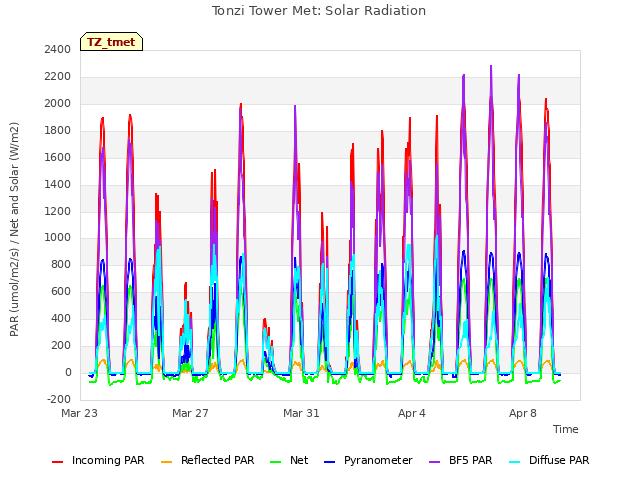Click the Incoming PAR red legend swatch
Viewport: 640px width, 480px height.
click(58, 462)
